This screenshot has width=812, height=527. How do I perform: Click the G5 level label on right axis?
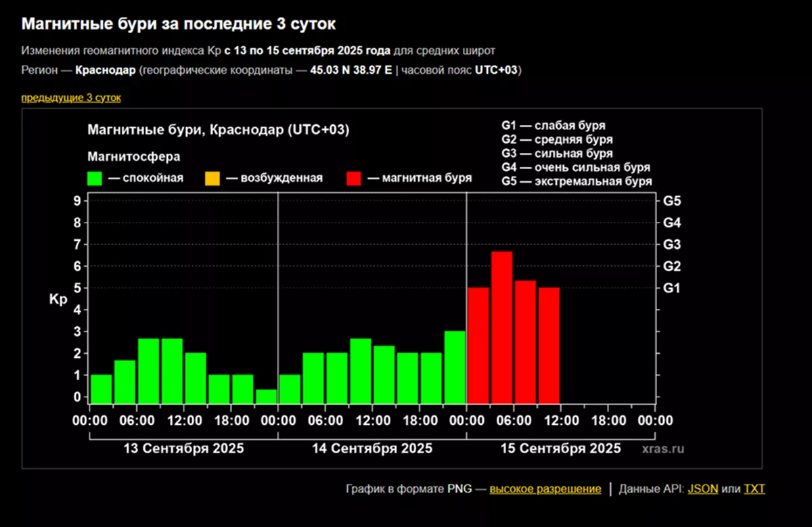672,201
